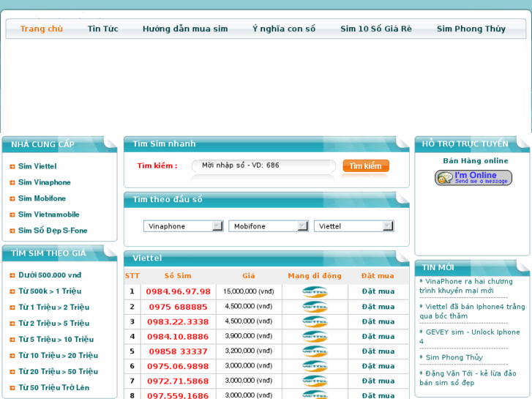Open Sim Vinaphone in provider sidebar
The width and height of the screenshot is (532, 399).
pyautogui.click(x=45, y=182)
